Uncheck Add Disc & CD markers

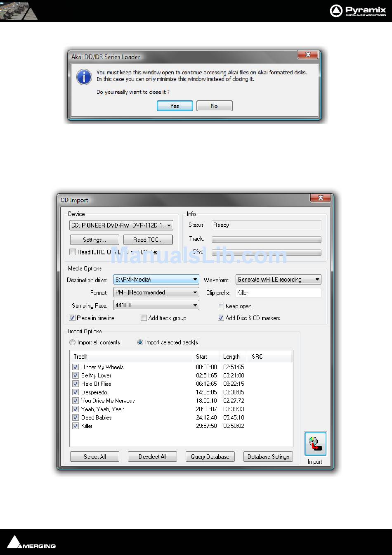click(221, 318)
